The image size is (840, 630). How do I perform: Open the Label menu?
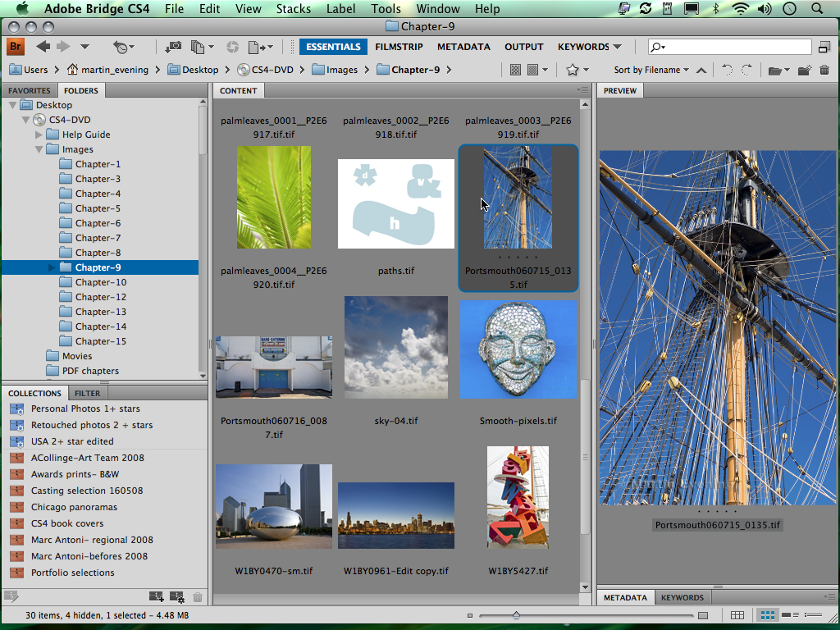[340, 8]
